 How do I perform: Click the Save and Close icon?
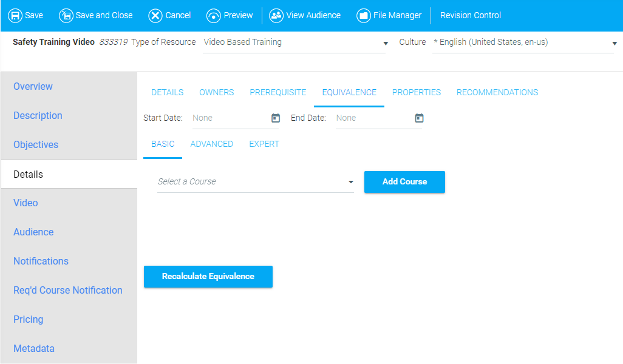[x=66, y=16]
